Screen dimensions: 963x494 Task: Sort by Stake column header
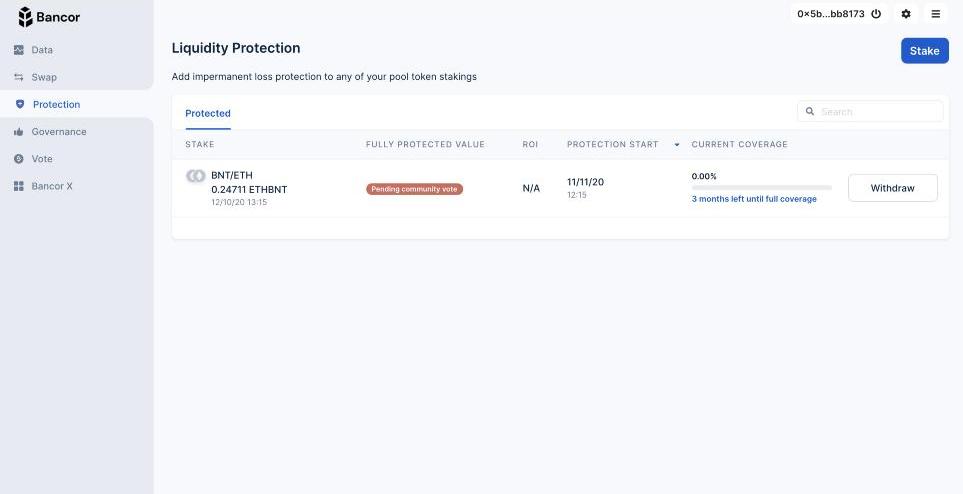200,144
